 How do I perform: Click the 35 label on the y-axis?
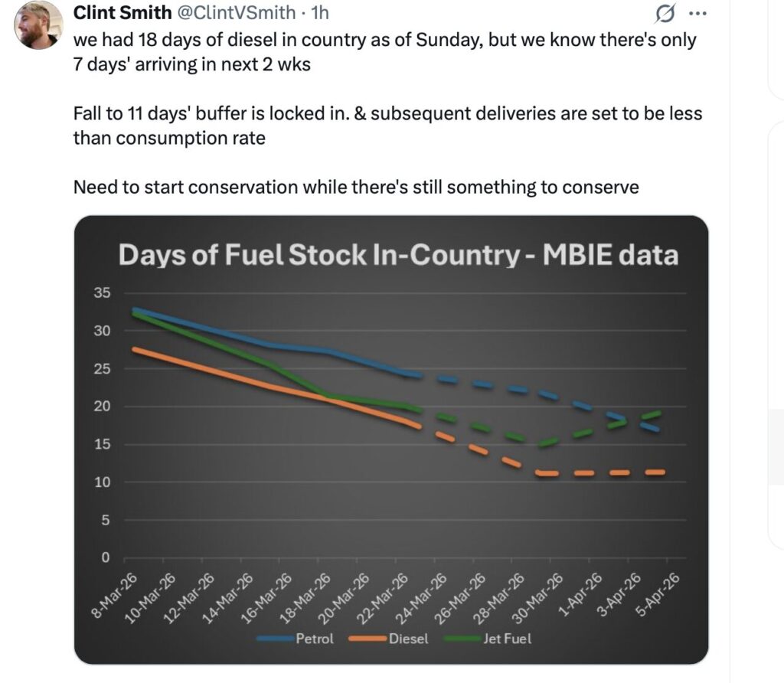[x=103, y=293]
